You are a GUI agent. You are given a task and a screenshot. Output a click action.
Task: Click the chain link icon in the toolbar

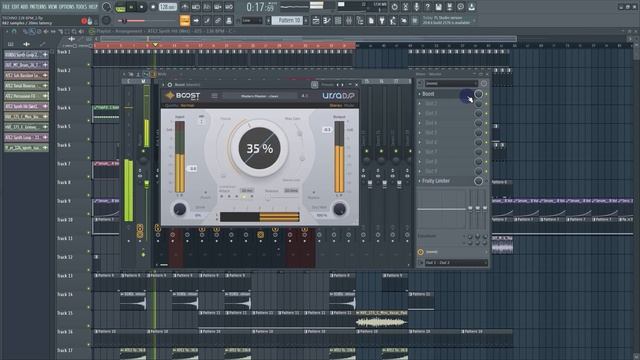[x=218, y=20]
